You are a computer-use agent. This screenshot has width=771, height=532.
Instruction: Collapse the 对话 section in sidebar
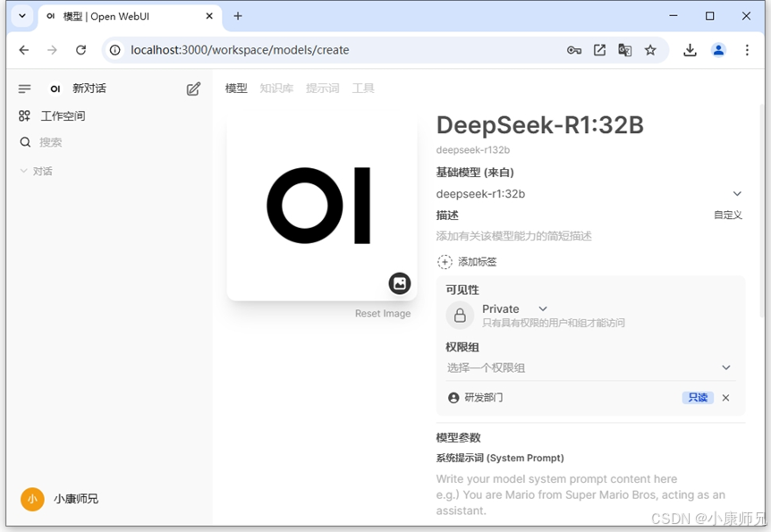point(24,171)
